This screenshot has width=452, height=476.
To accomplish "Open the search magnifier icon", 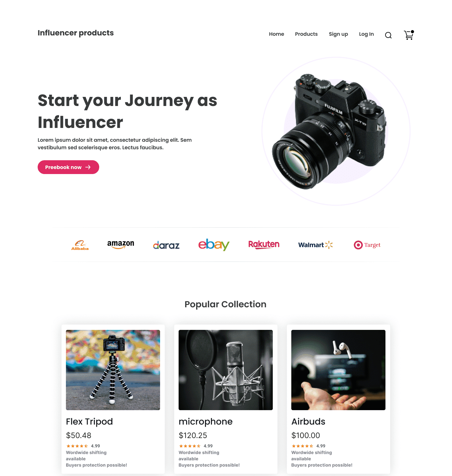I will click(388, 35).
